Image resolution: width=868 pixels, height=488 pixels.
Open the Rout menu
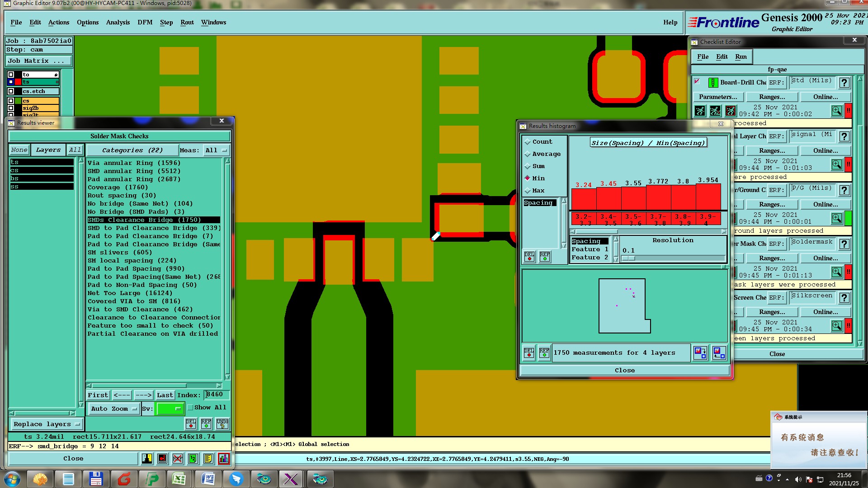pyautogui.click(x=187, y=22)
